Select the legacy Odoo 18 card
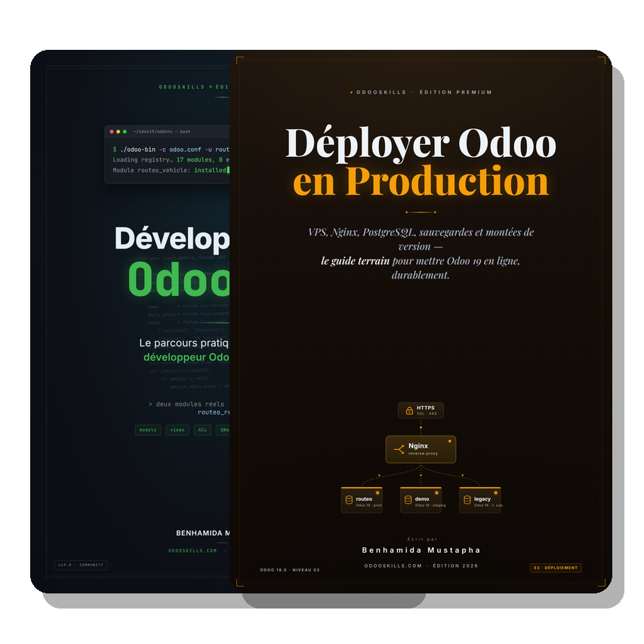Screen dimensions: 644x644 pyautogui.click(x=480, y=500)
